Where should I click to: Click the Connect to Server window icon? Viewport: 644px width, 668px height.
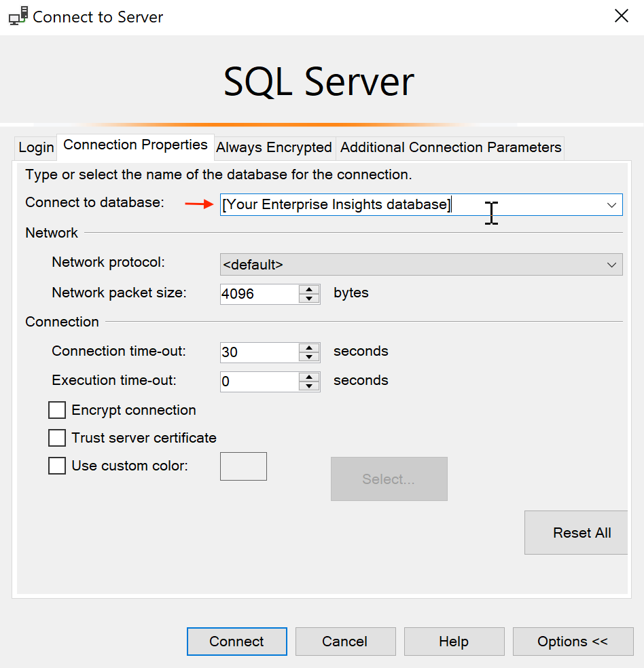tap(18, 16)
